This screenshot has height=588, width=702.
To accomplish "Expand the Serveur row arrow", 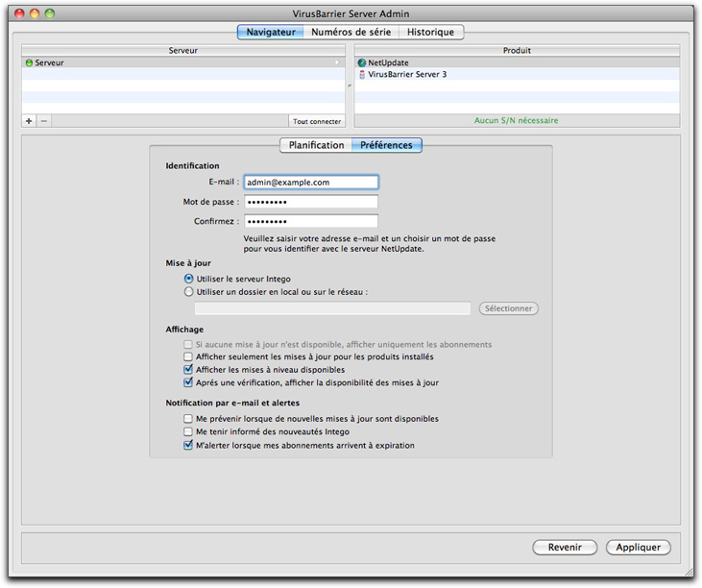I will click(338, 62).
